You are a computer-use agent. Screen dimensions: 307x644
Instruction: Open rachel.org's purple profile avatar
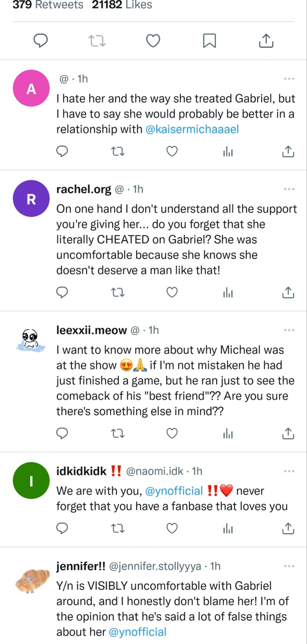click(31, 199)
